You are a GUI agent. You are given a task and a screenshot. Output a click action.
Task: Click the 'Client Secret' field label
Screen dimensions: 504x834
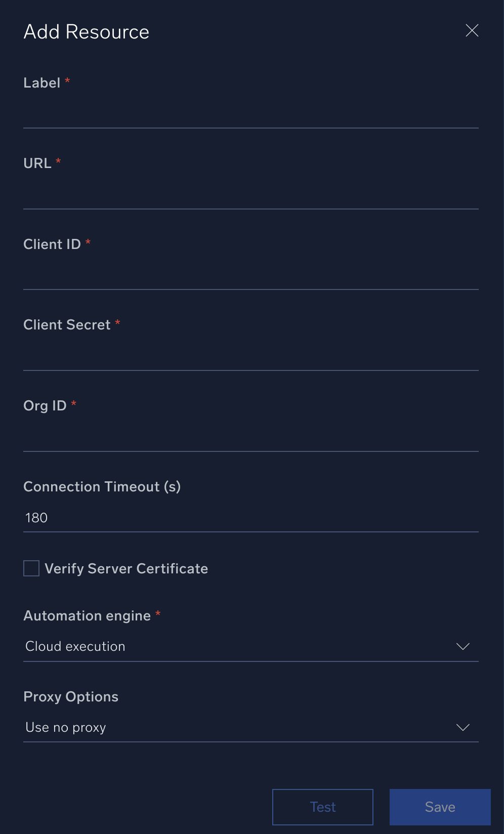pos(67,325)
